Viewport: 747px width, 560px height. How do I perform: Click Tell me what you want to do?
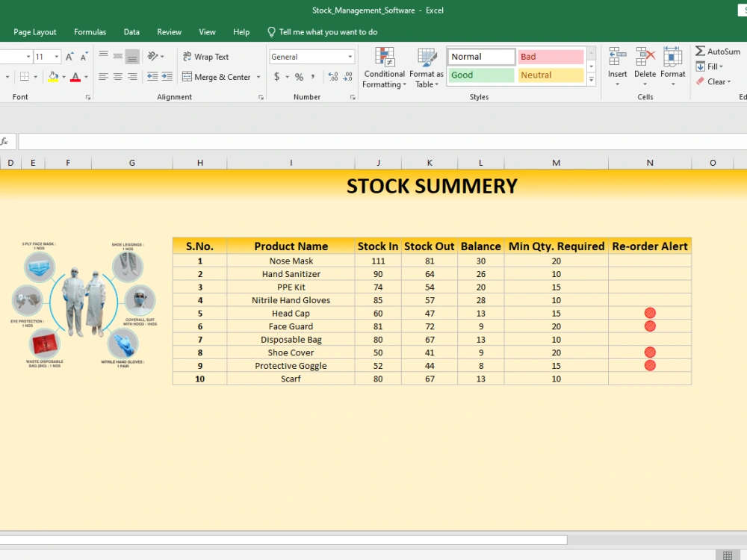click(323, 32)
